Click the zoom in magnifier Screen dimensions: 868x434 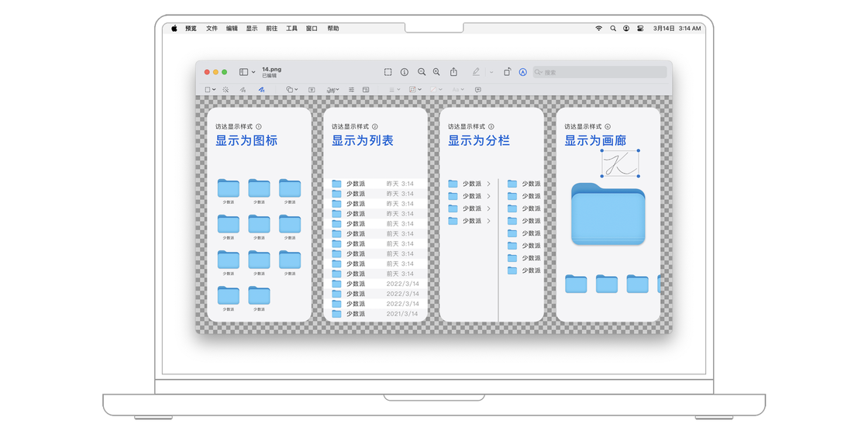(437, 72)
